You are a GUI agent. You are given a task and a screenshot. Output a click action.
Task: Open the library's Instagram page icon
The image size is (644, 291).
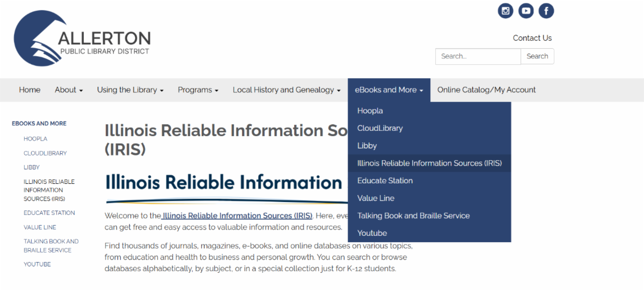506,11
